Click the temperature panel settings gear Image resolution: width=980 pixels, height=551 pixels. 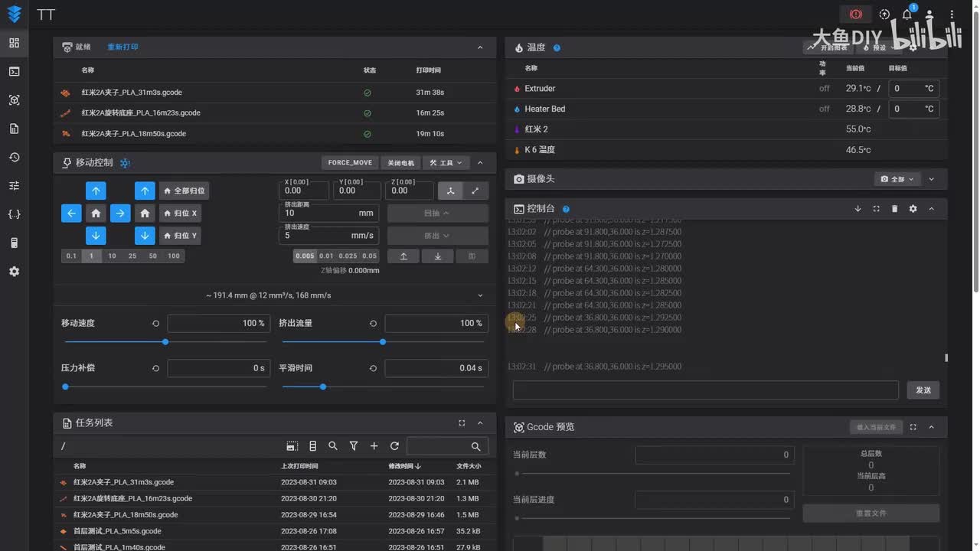pyautogui.click(x=913, y=47)
